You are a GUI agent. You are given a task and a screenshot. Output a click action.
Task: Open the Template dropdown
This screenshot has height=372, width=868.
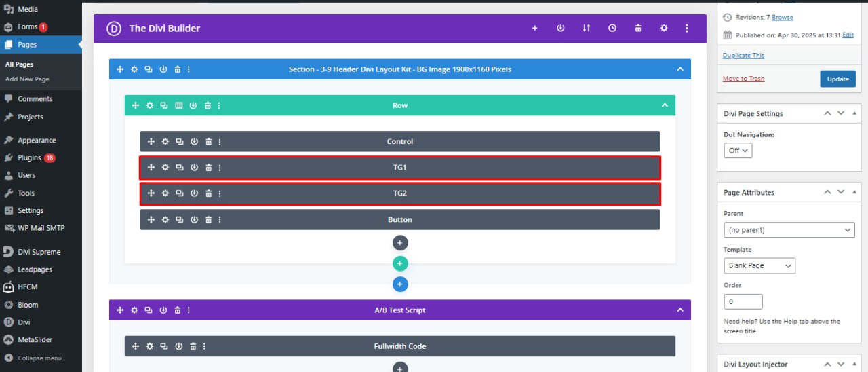[x=759, y=265]
